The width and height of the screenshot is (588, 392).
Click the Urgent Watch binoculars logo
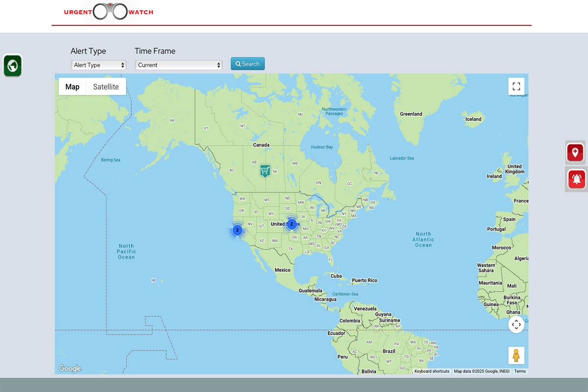tap(109, 12)
